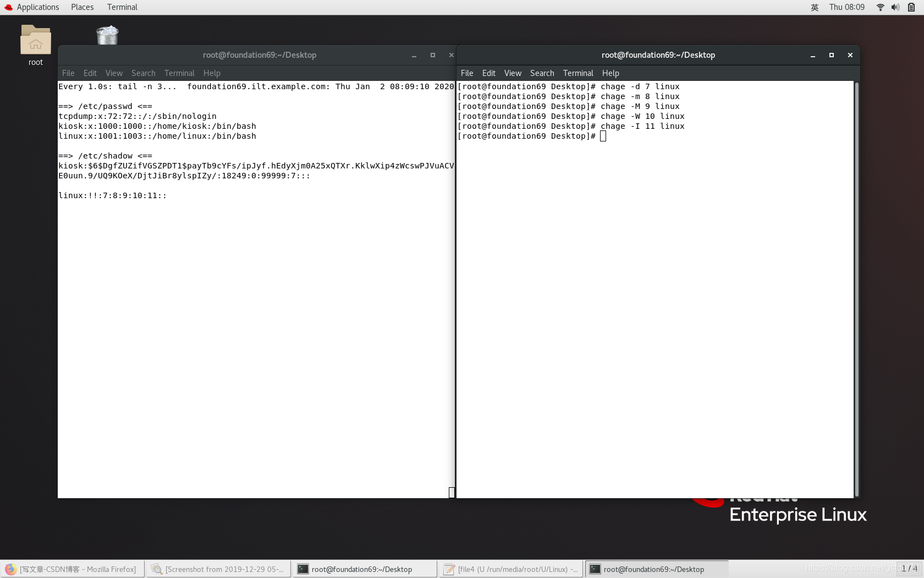924x578 pixels.
Task: Maximize the right terminal window
Action: [x=831, y=55]
